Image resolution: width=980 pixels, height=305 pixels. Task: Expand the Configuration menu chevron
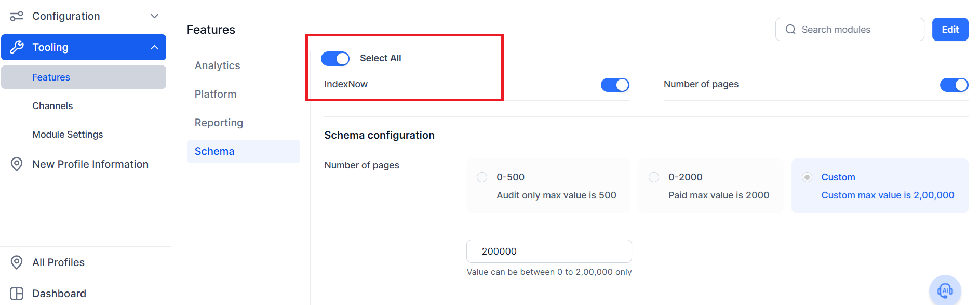click(154, 16)
